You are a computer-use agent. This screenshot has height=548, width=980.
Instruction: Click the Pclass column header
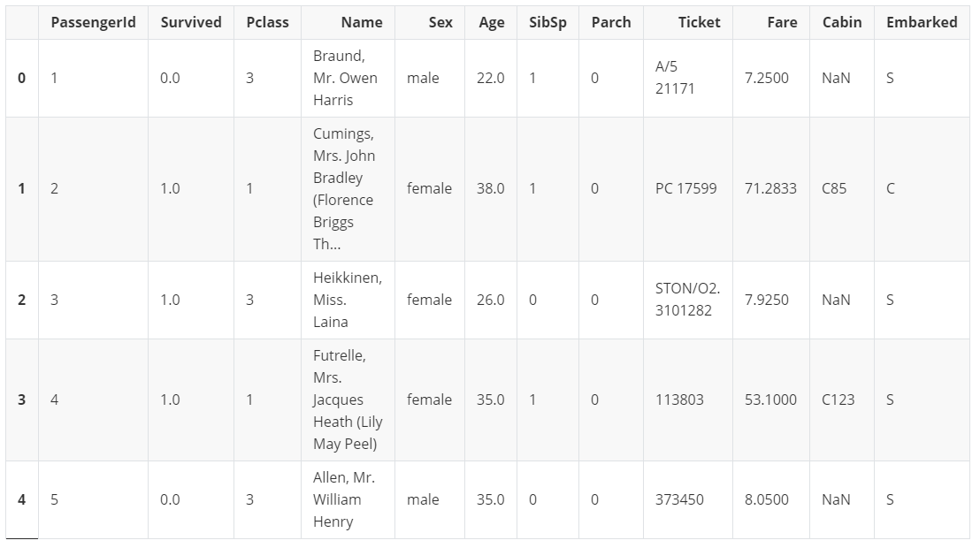267,22
